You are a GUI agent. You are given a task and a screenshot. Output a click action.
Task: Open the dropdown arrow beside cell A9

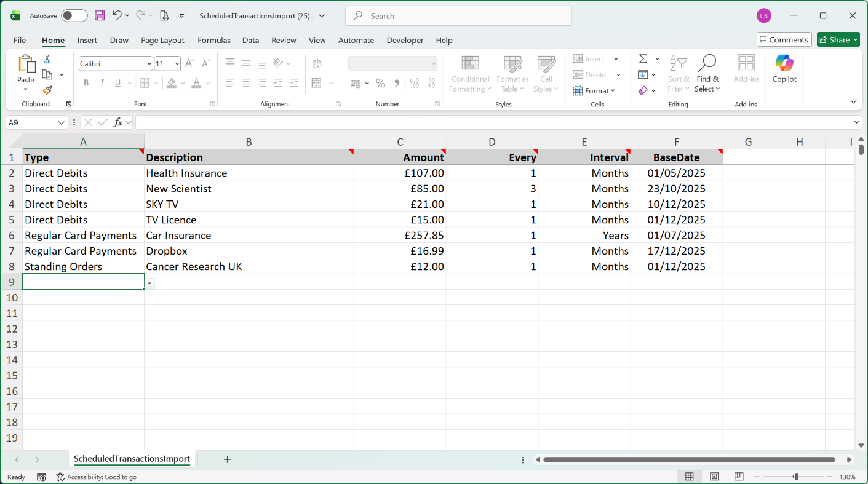149,284
